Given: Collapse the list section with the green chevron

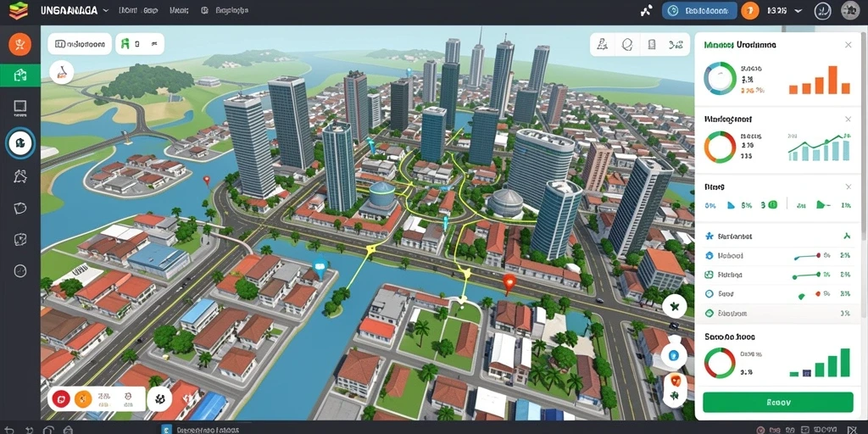Looking at the screenshot, I should (x=847, y=236).
